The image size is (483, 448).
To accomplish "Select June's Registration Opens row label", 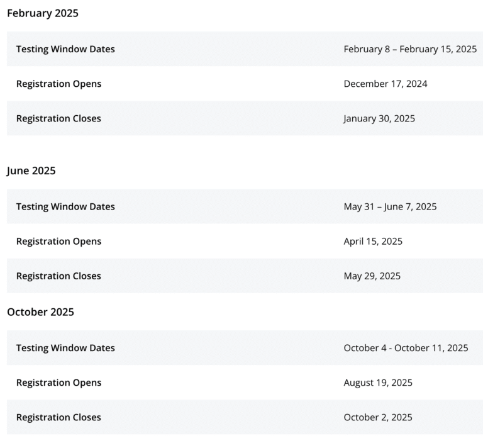I will point(58,241).
